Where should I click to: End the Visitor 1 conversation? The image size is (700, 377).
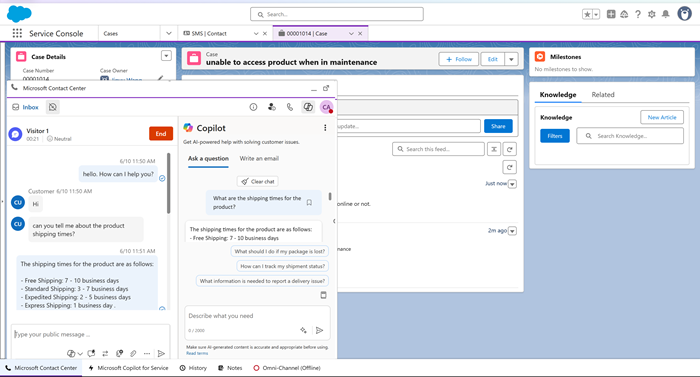(x=161, y=134)
